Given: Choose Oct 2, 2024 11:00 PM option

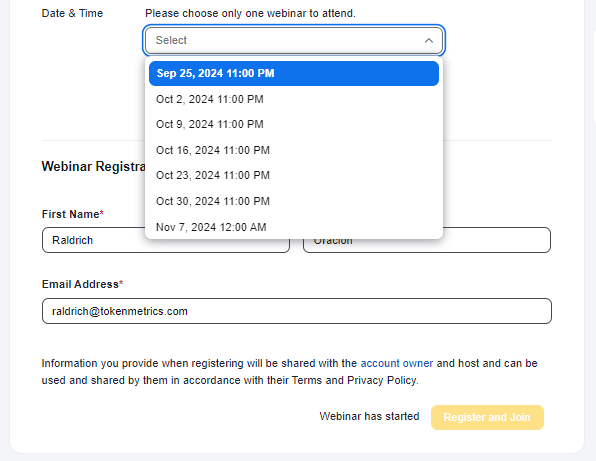Looking at the screenshot, I should (x=293, y=99).
